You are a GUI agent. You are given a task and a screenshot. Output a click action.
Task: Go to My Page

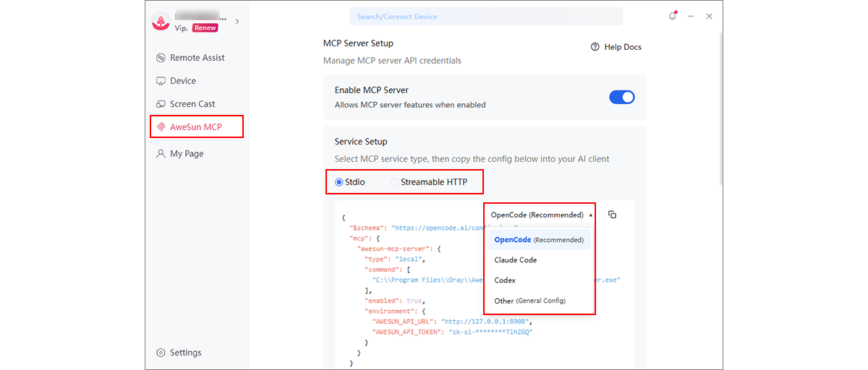tap(180, 154)
